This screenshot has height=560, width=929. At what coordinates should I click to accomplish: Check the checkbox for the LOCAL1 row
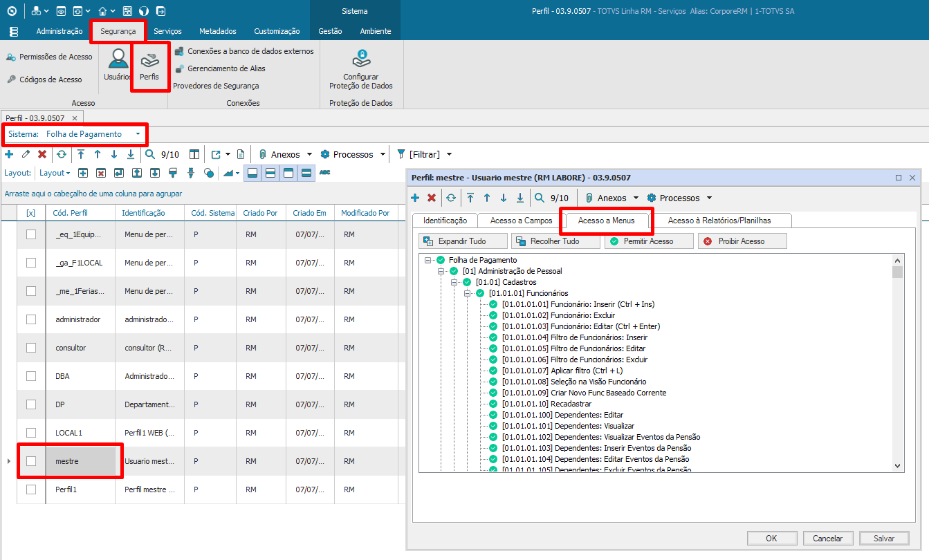coord(31,433)
